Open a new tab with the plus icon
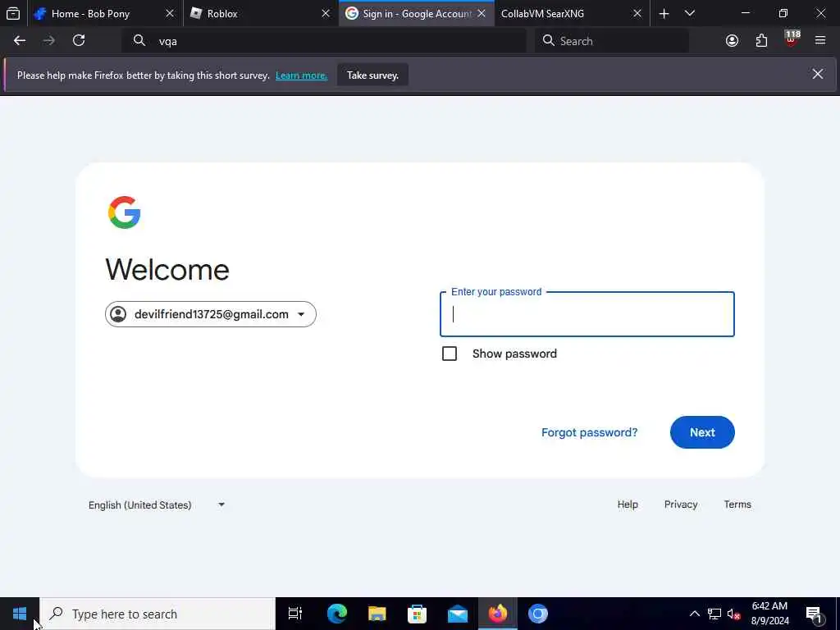 664,13
